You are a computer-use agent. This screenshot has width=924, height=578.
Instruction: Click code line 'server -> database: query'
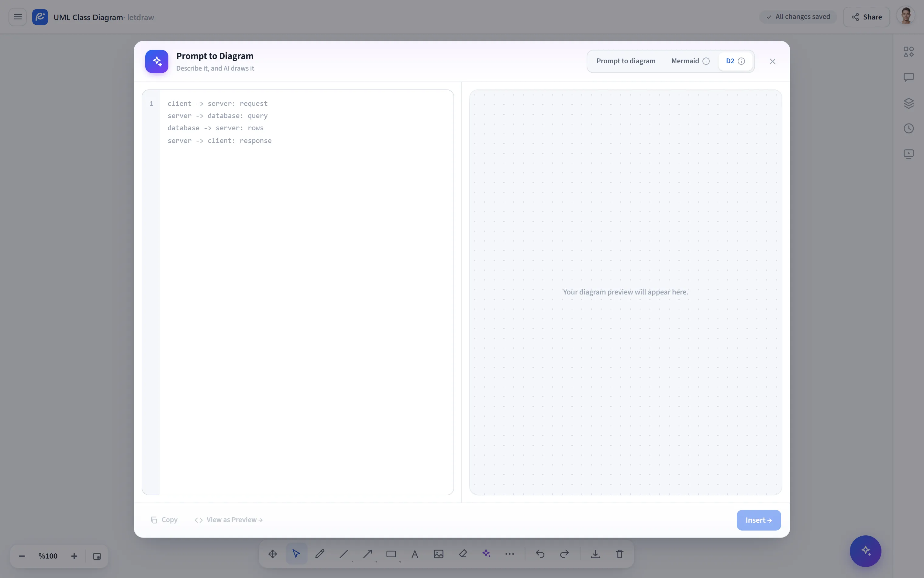[217, 116]
